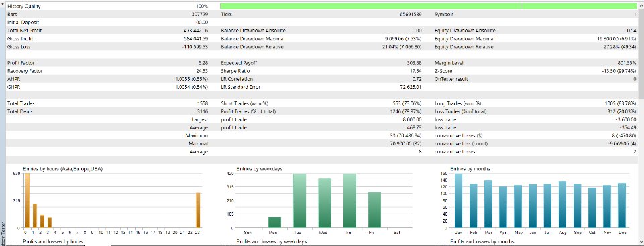644x246 pixels.
Task: Click the Fri bar in entries by weekdays
Action: tap(374, 210)
